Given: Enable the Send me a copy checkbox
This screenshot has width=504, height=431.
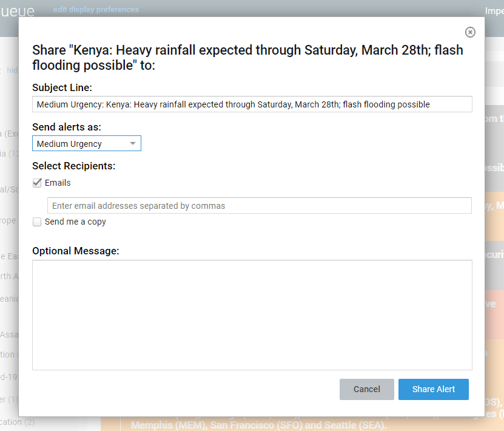Looking at the screenshot, I should point(37,222).
